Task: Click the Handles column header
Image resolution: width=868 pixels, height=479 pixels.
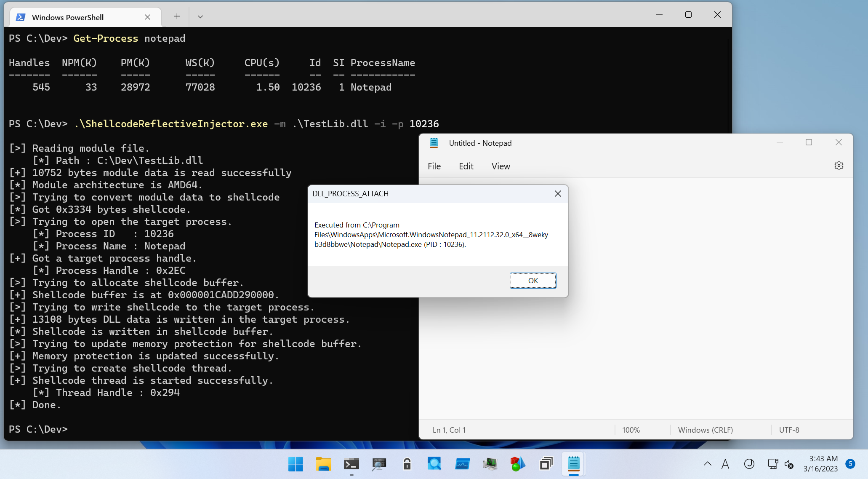Action: click(29, 63)
